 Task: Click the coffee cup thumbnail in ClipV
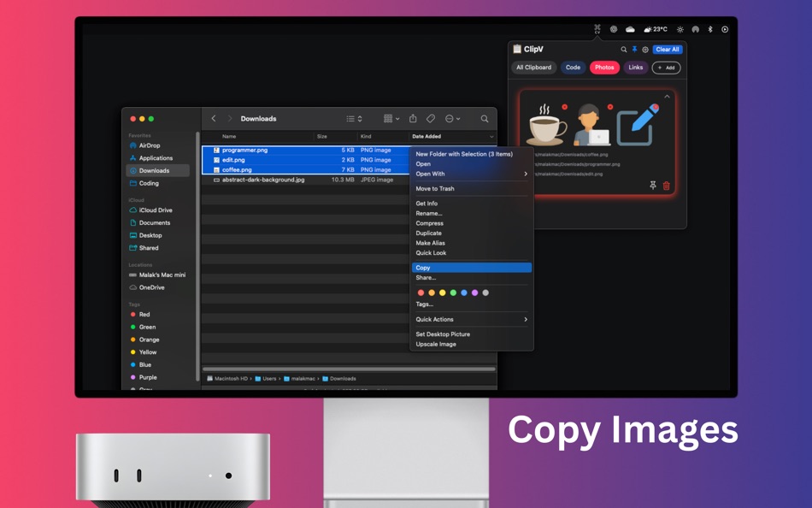point(546,126)
